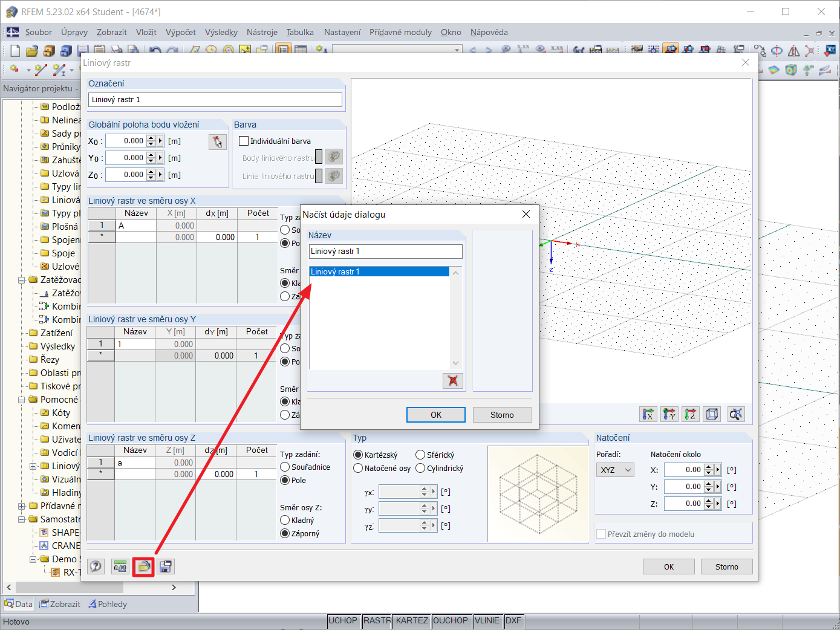The height and width of the screenshot is (630, 840).
Task: Open the Přídavné moduly menu
Action: pos(401,32)
